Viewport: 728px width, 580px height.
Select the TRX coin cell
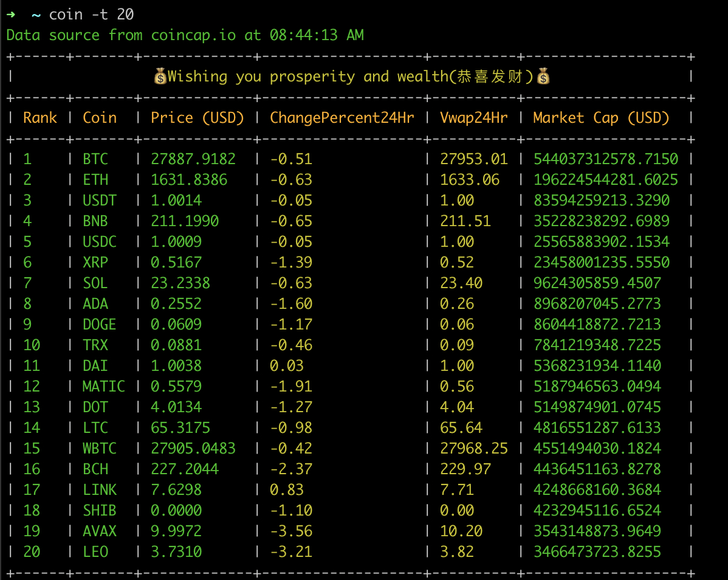point(95,345)
